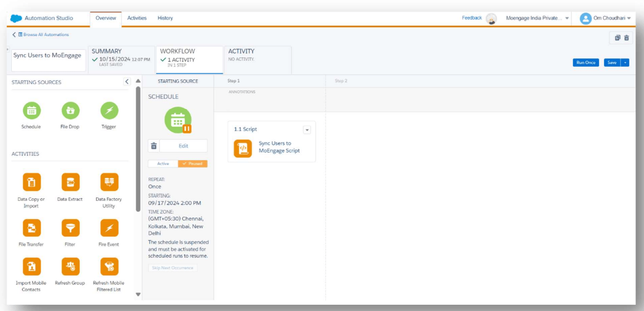Image resolution: width=644 pixels, height=311 pixels.
Task: Click the Einstein feedback avatar
Action: (491, 19)
